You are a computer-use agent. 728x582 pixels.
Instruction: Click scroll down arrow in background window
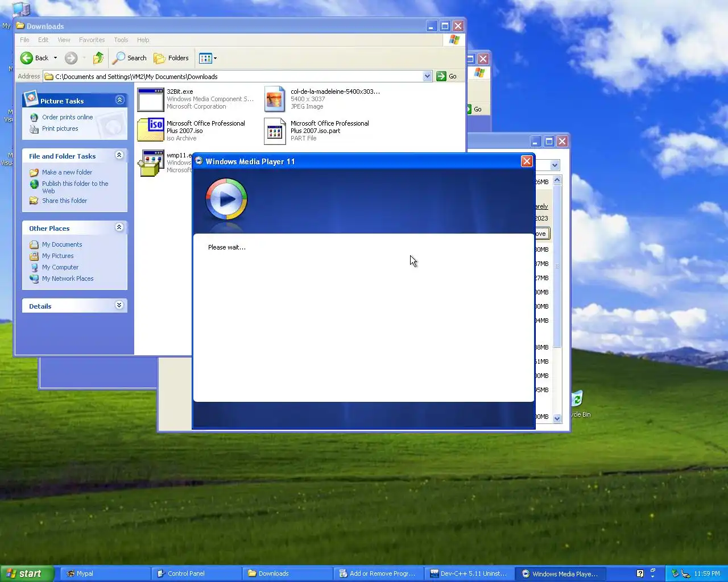557,418
